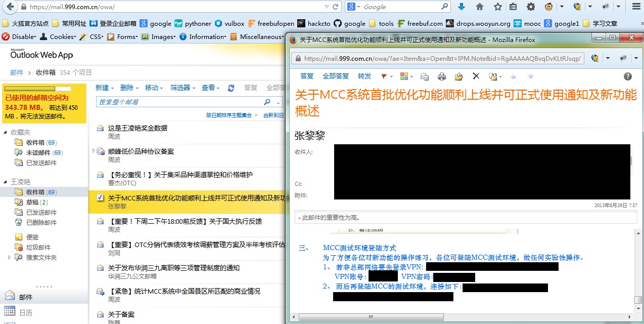Open the gear icon in Firefox toolbar
The image size is (644, 324).
pos(531,7)
